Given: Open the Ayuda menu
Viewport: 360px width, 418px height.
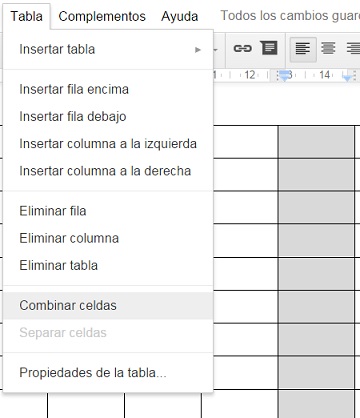Looking at the screenshot, I should [x=179, y=16].
